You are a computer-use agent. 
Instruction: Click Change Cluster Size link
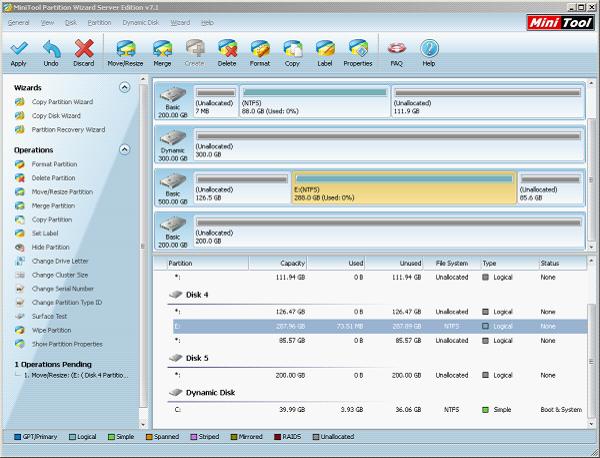tap(60, 275)
